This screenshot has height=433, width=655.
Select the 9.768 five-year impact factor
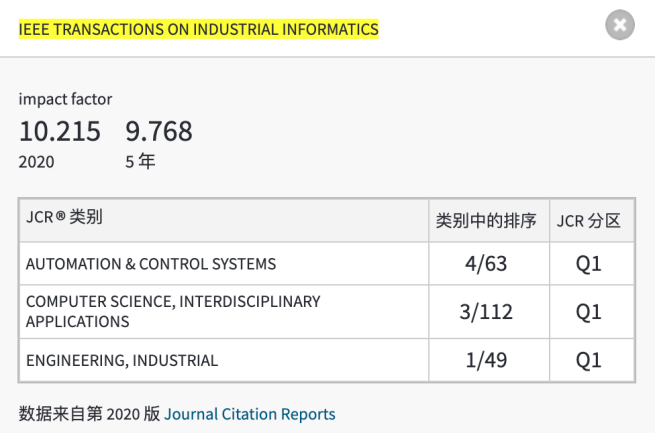pyautogui.click(x=159, y=131)
